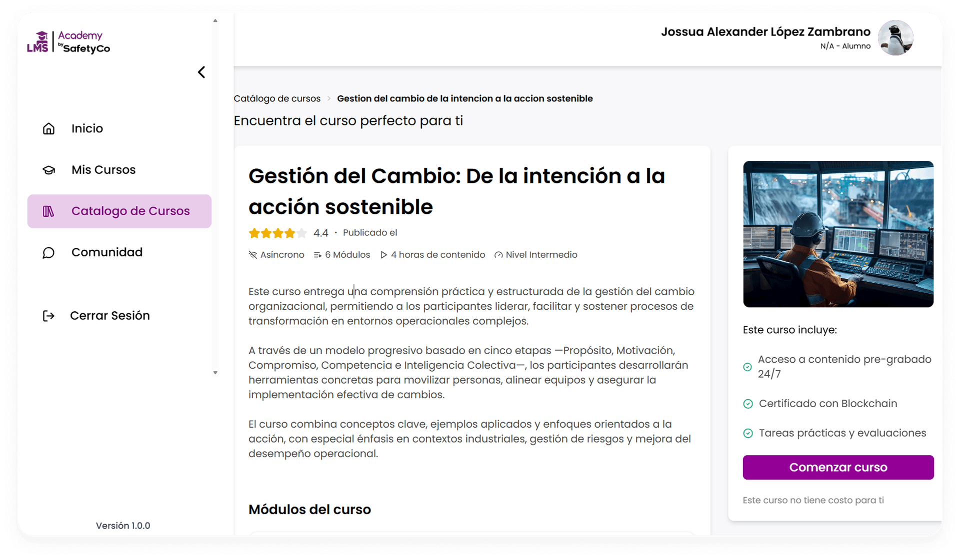
Task: Start the course with Comenzar curso
Action: point(838,467)
